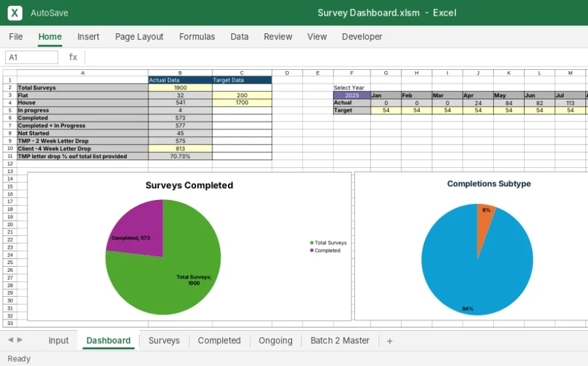Open the Data ribbon tab
This screenshot has width=588, height=366.
[239, 37]
